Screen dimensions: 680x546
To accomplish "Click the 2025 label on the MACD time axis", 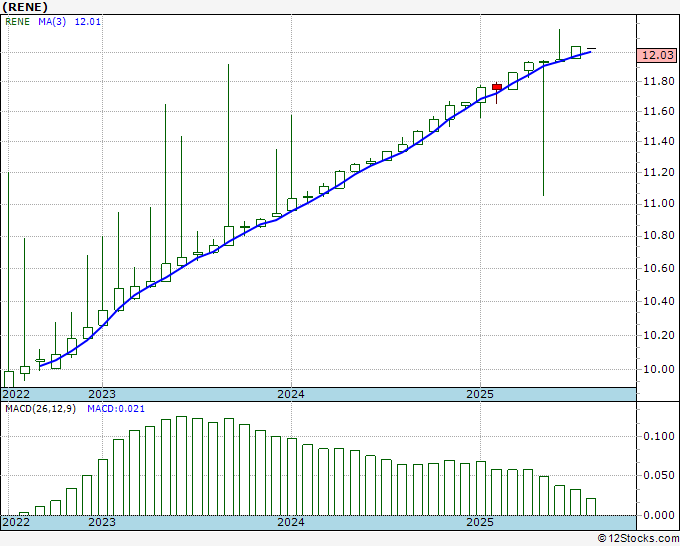I will (480, 522).
